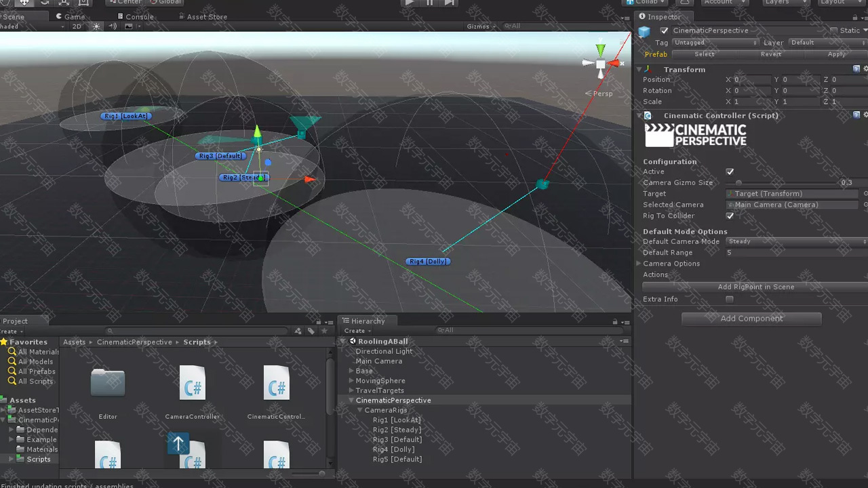Toggle the Active configuration checkbox
The width and height of the screenshot is (868, 488).
(x=730, y=172)
